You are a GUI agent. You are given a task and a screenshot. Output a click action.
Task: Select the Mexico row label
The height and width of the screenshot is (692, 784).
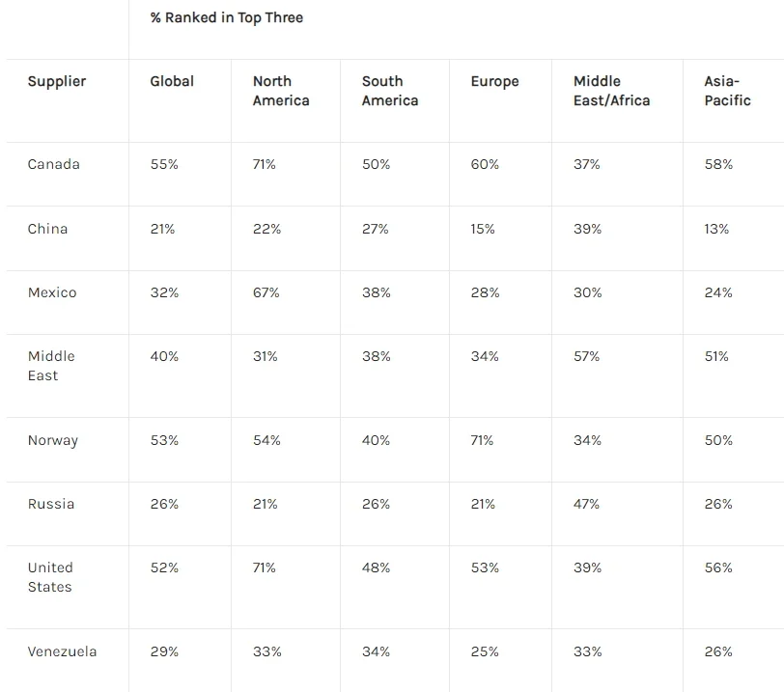click(52, 292)
